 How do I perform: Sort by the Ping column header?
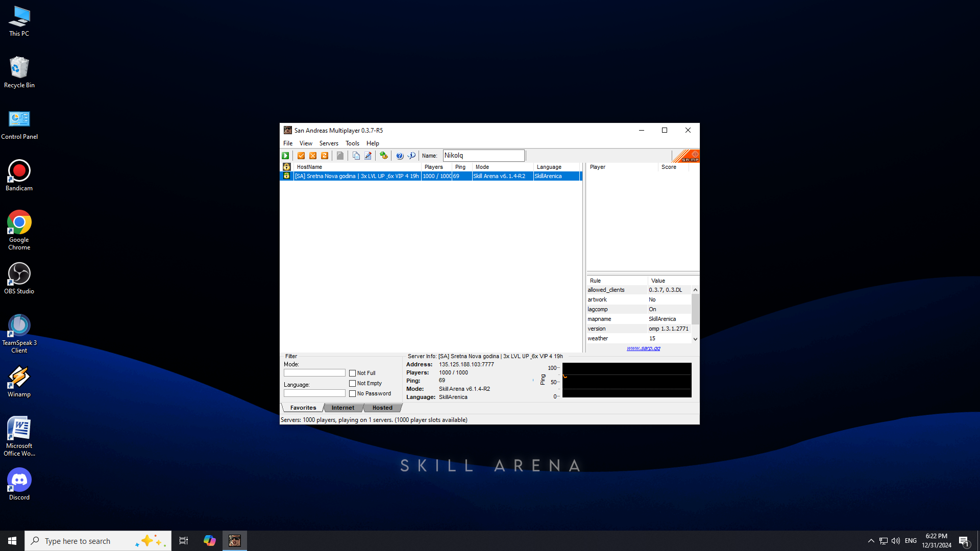point(462,167)
